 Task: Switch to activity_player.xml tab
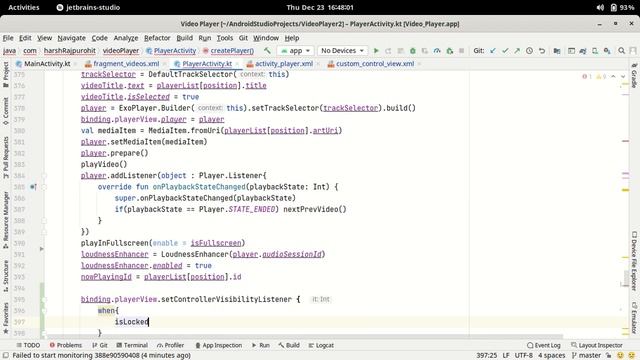280,64
